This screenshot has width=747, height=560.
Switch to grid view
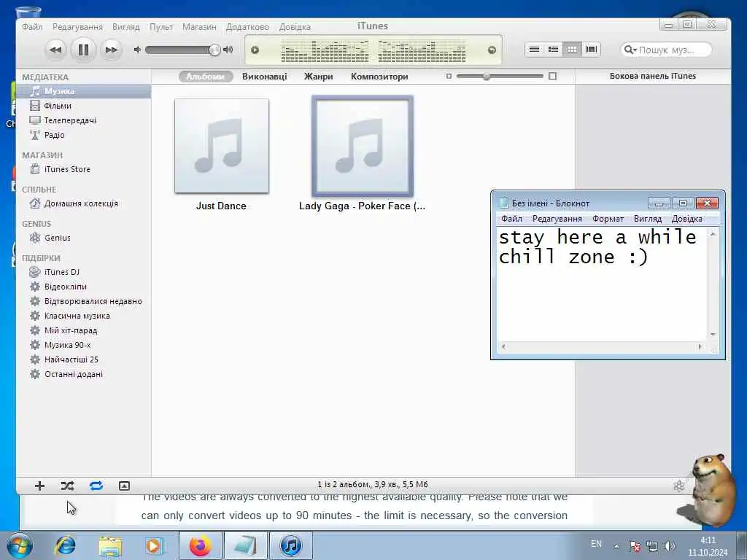[x=572, y=50]
